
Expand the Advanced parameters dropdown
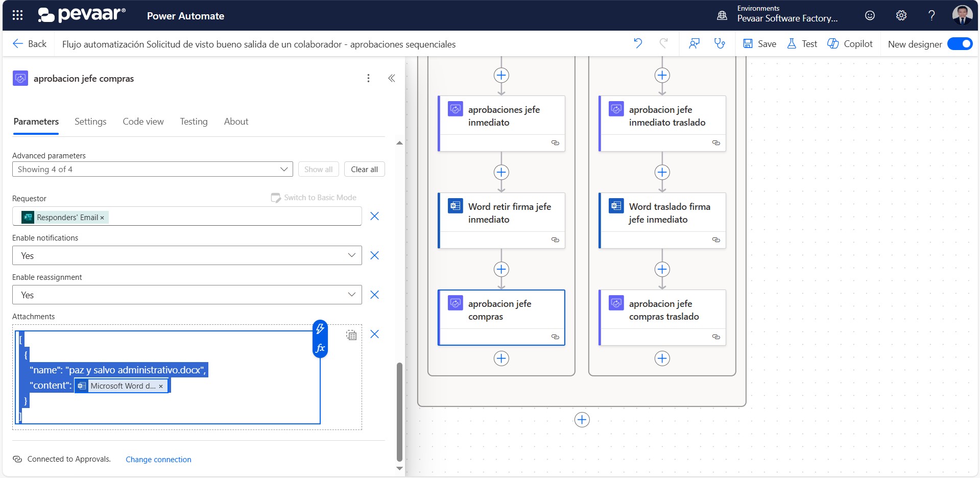click(153, 169)
